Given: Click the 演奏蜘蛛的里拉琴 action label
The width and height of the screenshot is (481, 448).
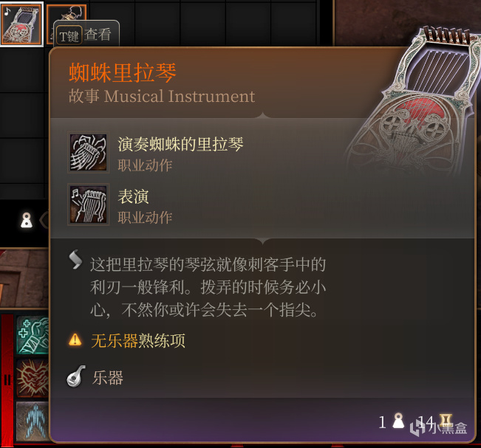Looking at the screenshot, I should (x=180, y=144).
